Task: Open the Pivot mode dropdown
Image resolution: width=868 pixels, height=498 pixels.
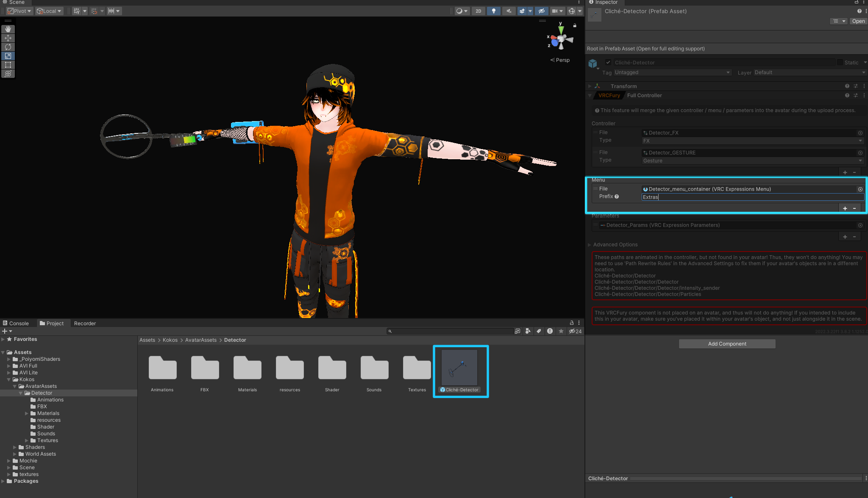Action: pos(20,11)
